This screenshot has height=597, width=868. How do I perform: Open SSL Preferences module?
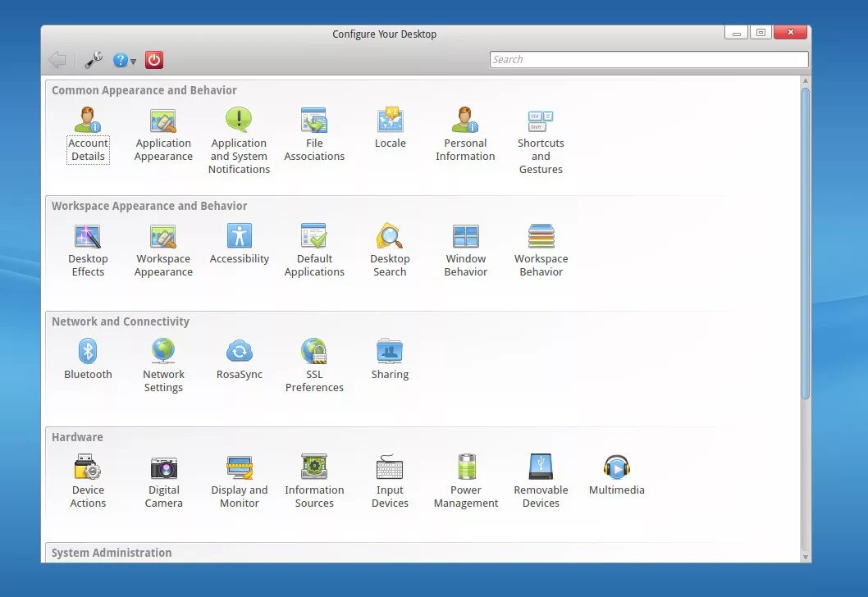point(314,367)
